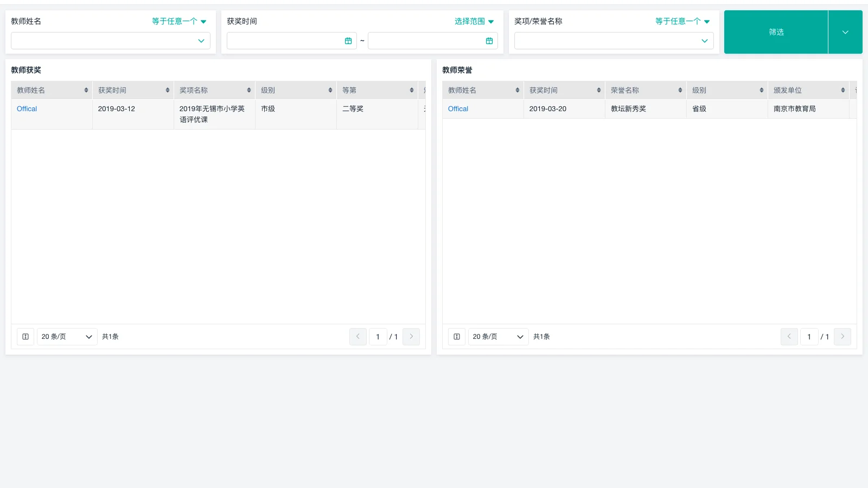Select cell 南京市教育局 in 教师荣誉
Viewport: 868px width, 488px height.
pyautogui.click(x=808, y=108)
